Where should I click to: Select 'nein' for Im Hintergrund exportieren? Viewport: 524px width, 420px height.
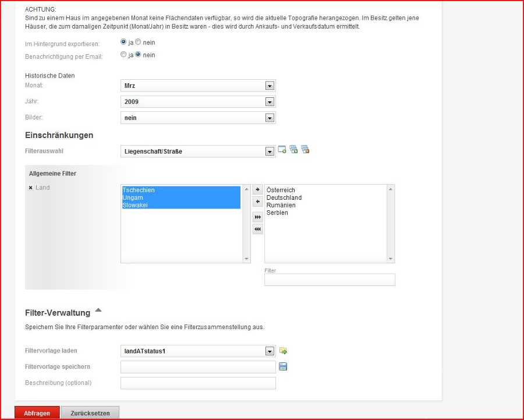coord(138,43)
